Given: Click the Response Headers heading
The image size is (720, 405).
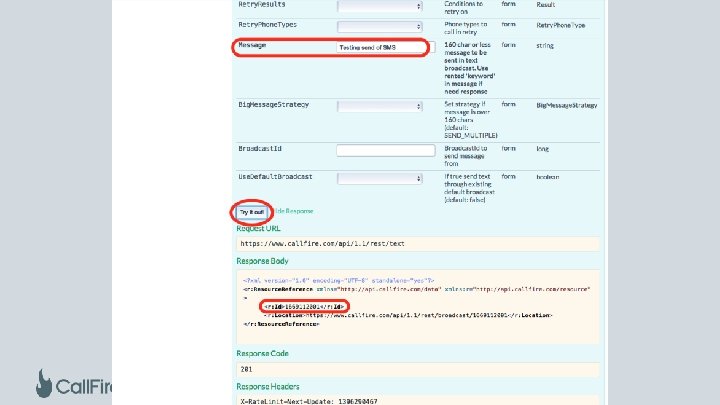Looking at the screenshot, I should pos(268,387).
